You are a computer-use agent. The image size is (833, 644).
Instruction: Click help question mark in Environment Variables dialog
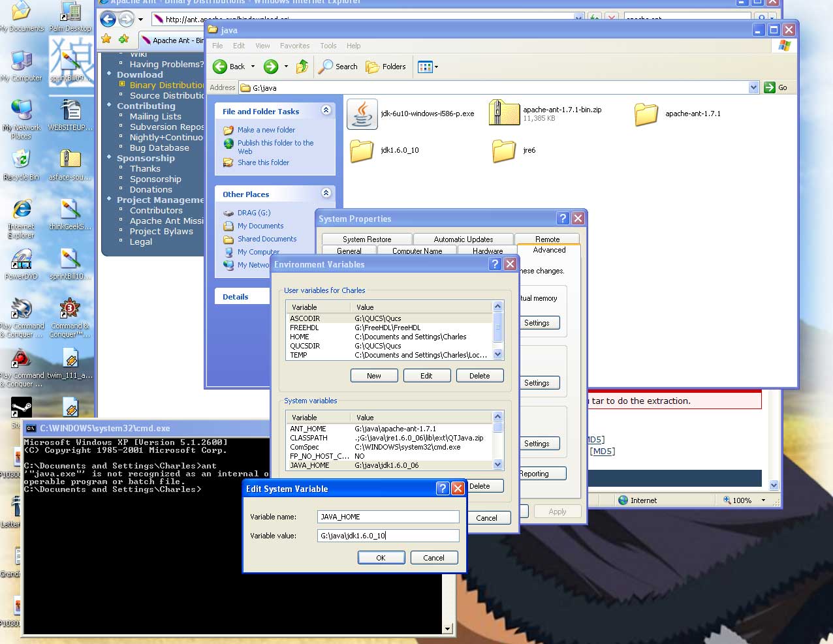(495, 264)
